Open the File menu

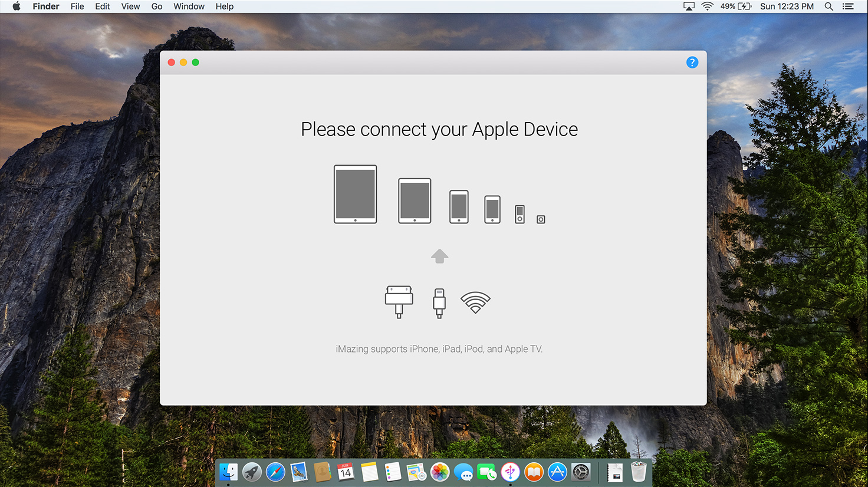click(x=77, y=6)
